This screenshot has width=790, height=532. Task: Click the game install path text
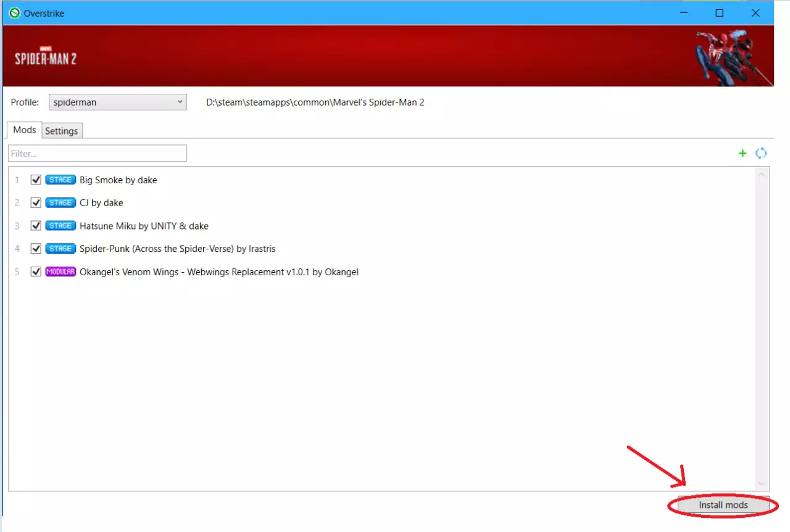click(315, 102)
